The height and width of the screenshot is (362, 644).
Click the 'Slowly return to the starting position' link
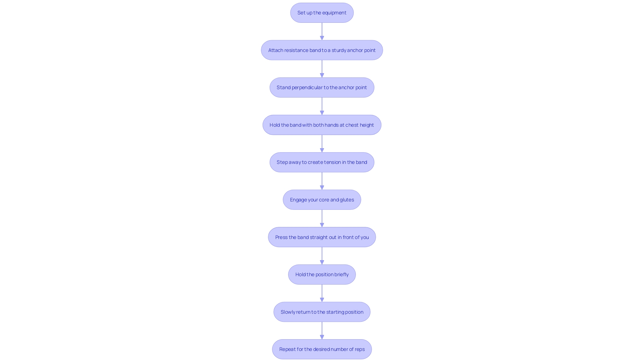322,312
